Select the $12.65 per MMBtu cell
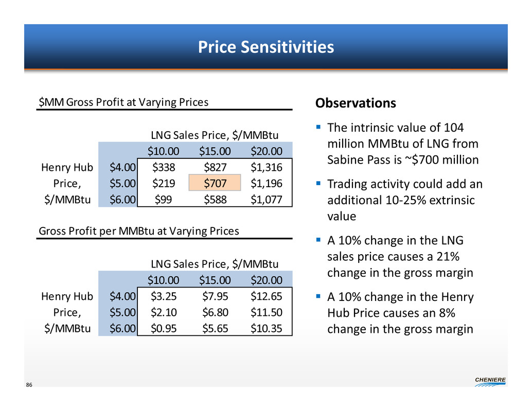The image size is (532, 411). coord(267,296)
